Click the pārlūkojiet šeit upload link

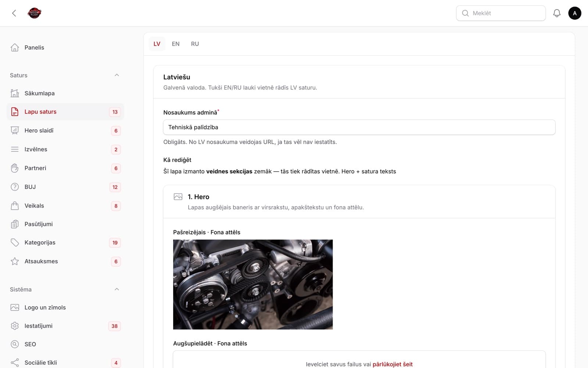(392, 364)
